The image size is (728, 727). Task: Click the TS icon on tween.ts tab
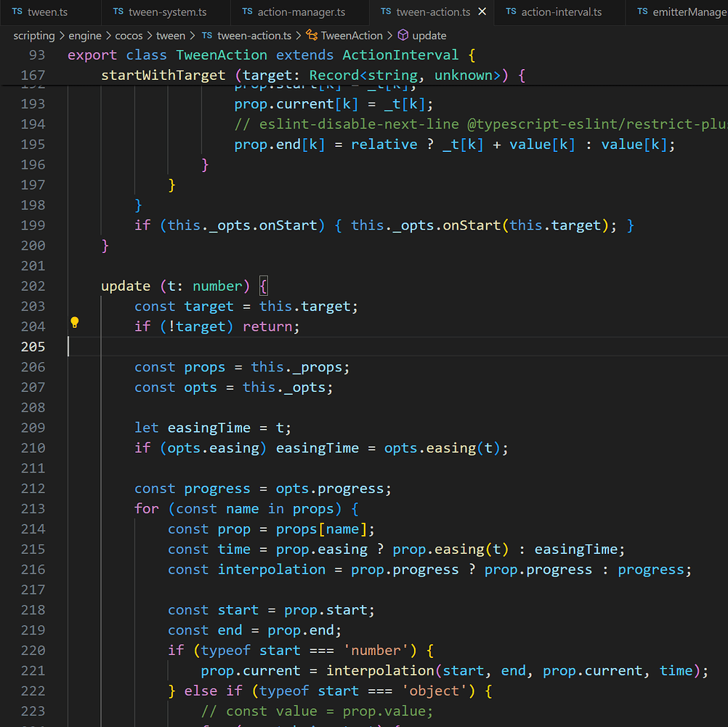click(16, 12)
